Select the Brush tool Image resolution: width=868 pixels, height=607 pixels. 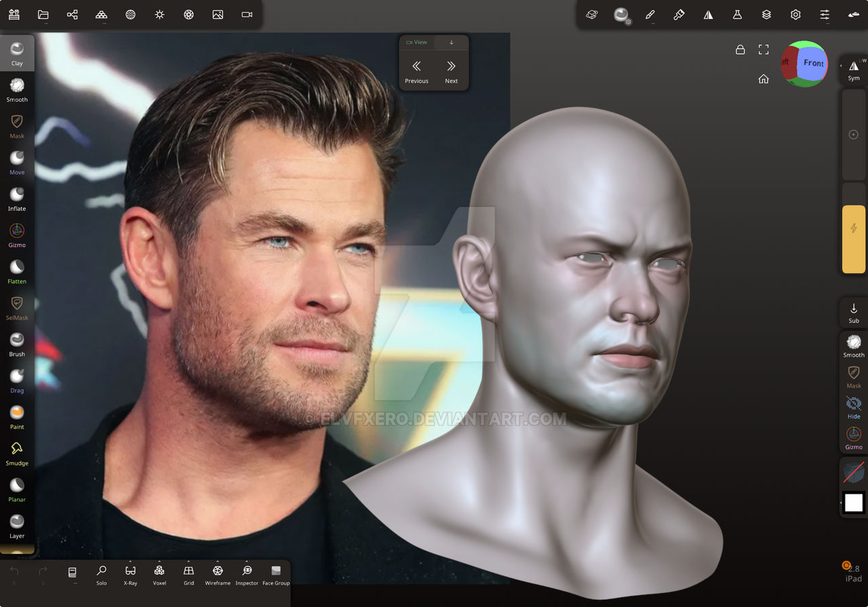point(17,345)
